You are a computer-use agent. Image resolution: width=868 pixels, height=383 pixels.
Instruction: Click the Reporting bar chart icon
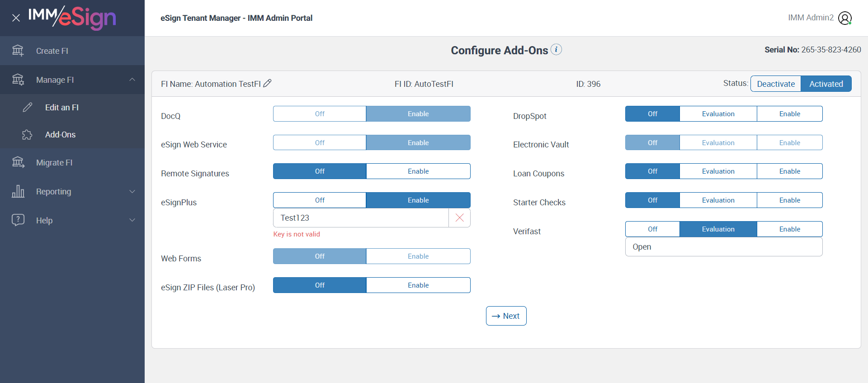[18, 191]
